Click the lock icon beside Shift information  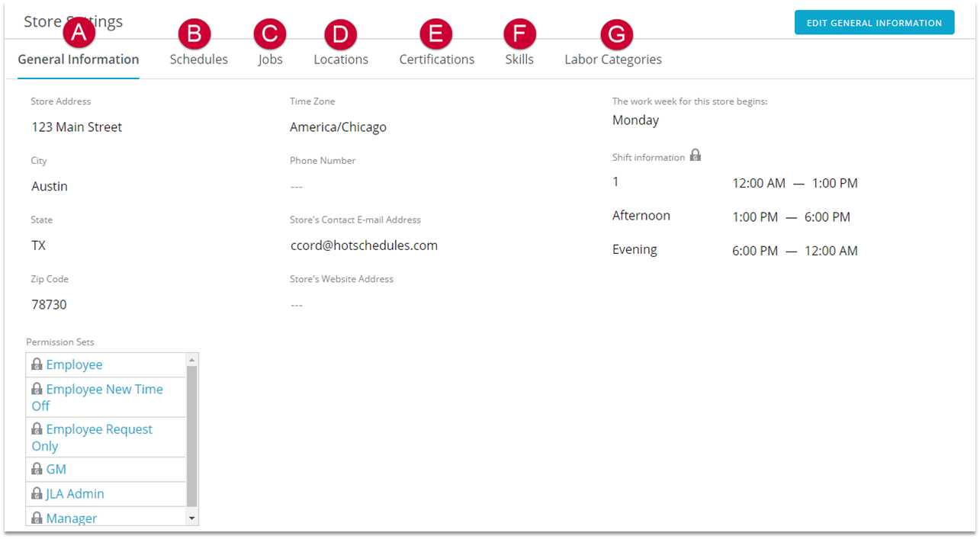click(x=695, y=156)
